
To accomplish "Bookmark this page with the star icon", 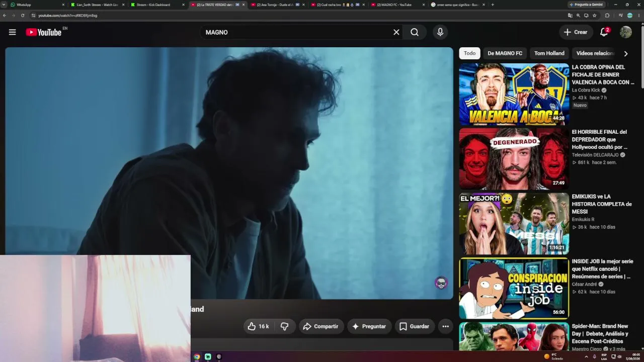I will 595,16.
